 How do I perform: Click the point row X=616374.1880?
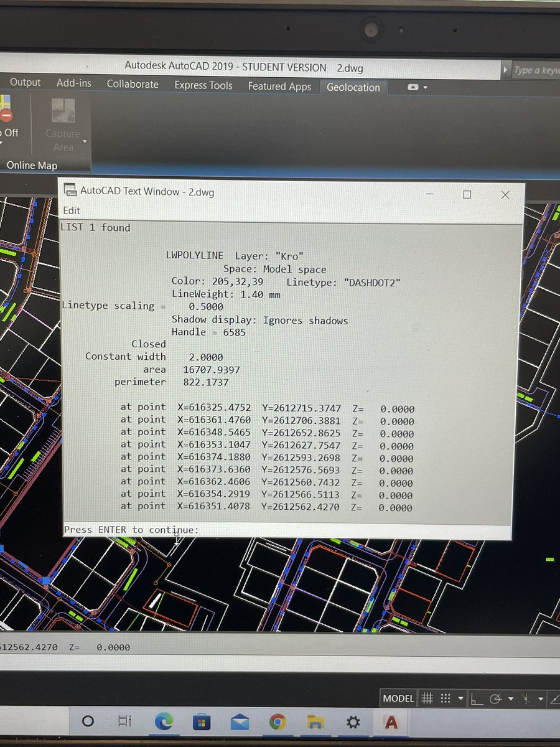(268, 458)
